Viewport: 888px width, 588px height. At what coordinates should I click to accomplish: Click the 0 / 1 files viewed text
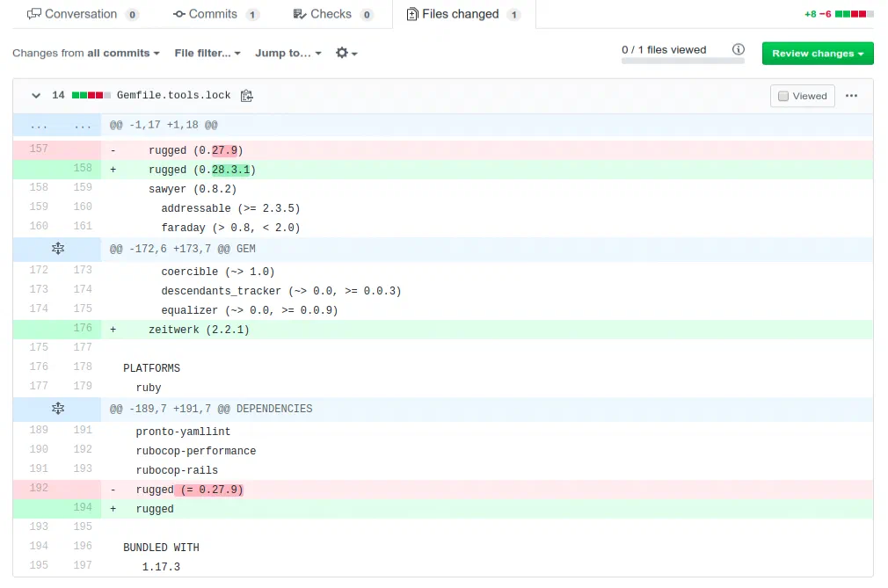pos(664,50)
